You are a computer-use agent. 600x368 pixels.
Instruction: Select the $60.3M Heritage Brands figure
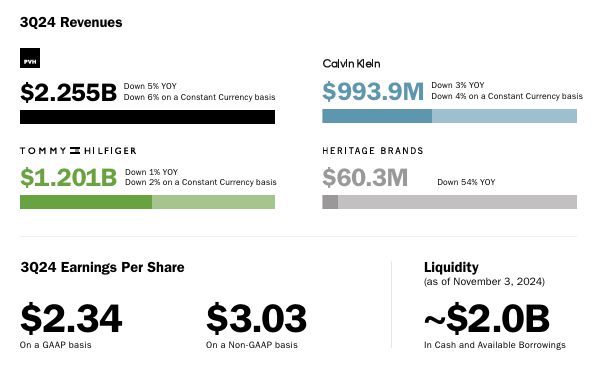365,177
